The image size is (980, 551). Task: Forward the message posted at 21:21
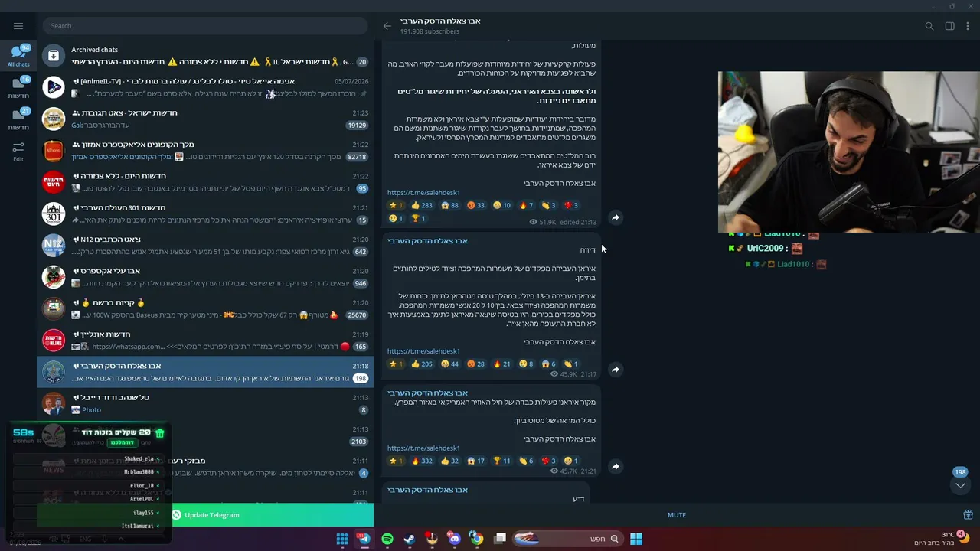click(x=615, y=467)
